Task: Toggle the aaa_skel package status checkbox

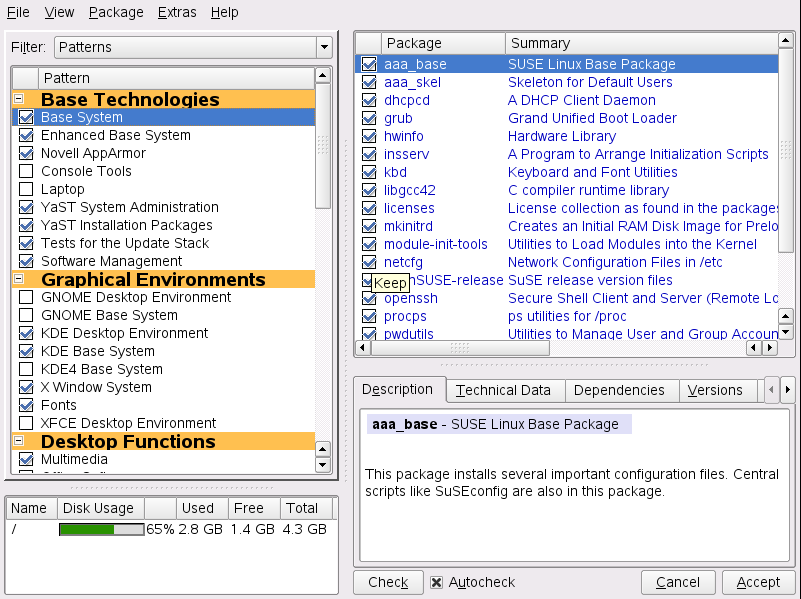Action: (369, 82)
